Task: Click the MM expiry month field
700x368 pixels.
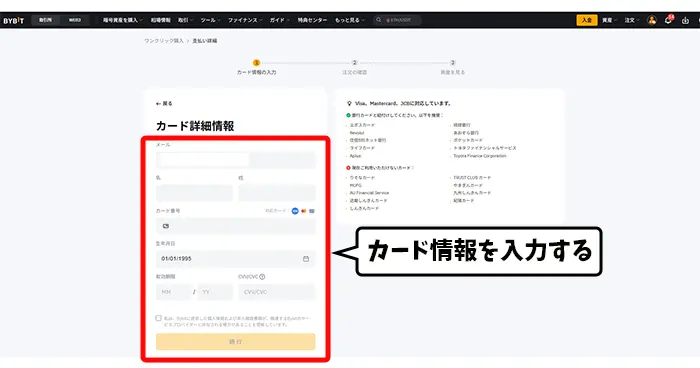Action: pos(174,292)
